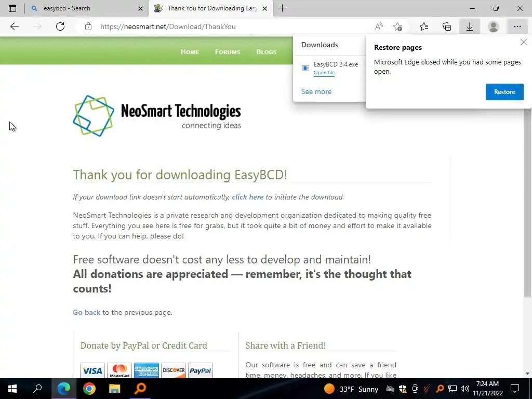
Task: Open the Favorites list icon
Action: [x=424, y=26]
